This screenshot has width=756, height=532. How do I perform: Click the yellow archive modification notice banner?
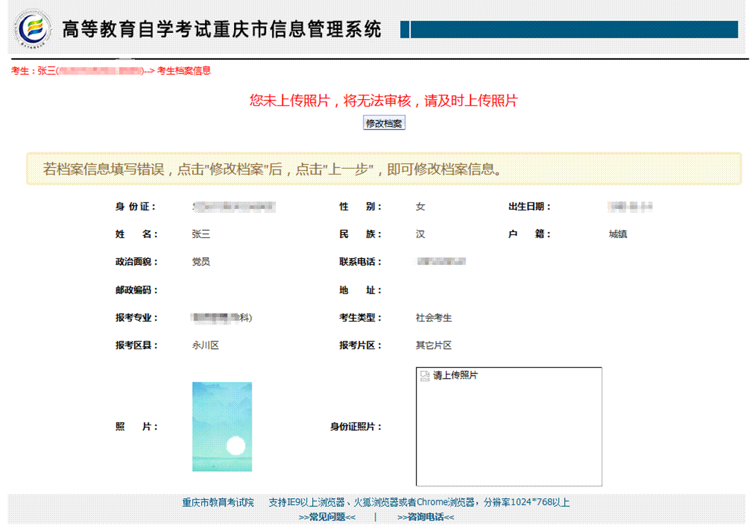384,169
